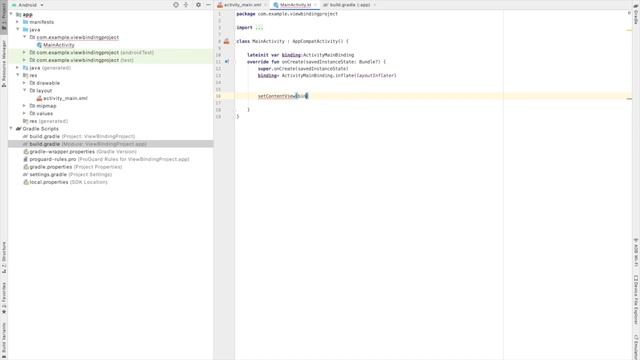The height and width of the screenshot is (360, 640).
Task: Select gradle-wrapper.properties file
Action: tap(80, 151)
